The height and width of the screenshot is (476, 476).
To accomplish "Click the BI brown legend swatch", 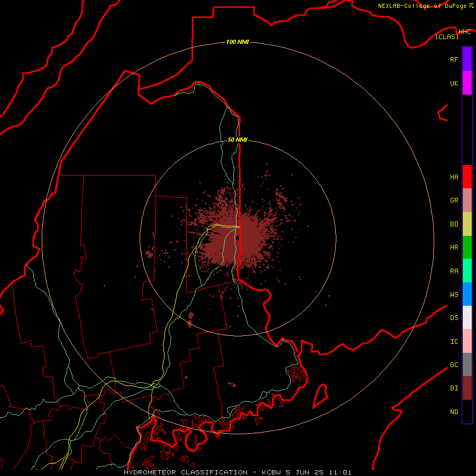I will 467,388.
